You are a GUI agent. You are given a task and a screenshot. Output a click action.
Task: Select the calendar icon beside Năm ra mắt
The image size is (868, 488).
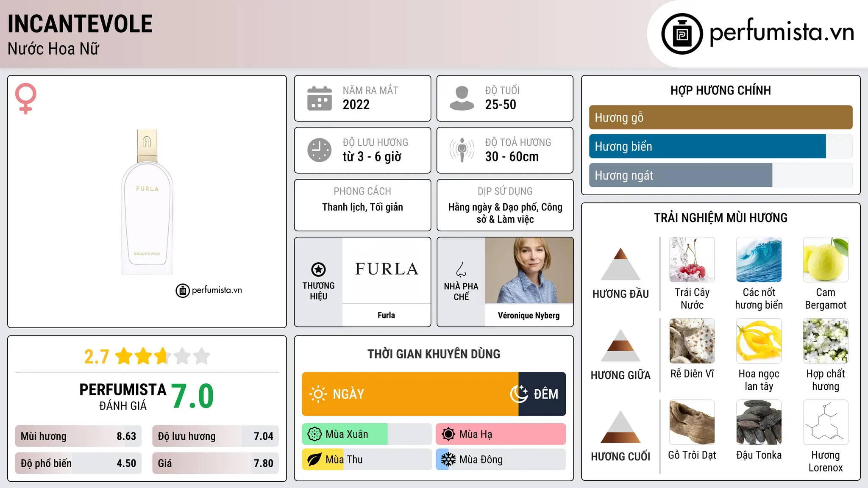coord(320,98)
